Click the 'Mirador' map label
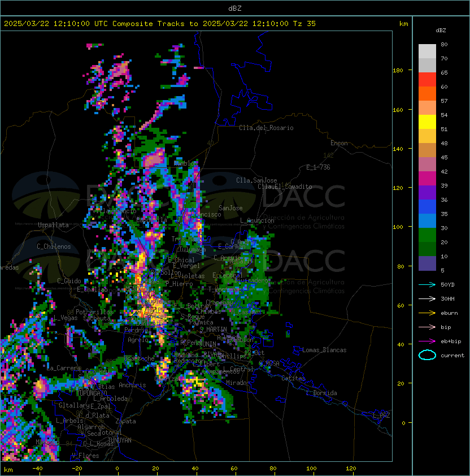 point(238,383)
